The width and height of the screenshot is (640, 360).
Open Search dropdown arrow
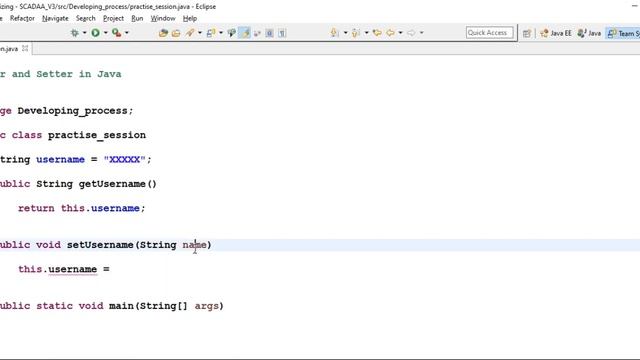tap(200, 33)
